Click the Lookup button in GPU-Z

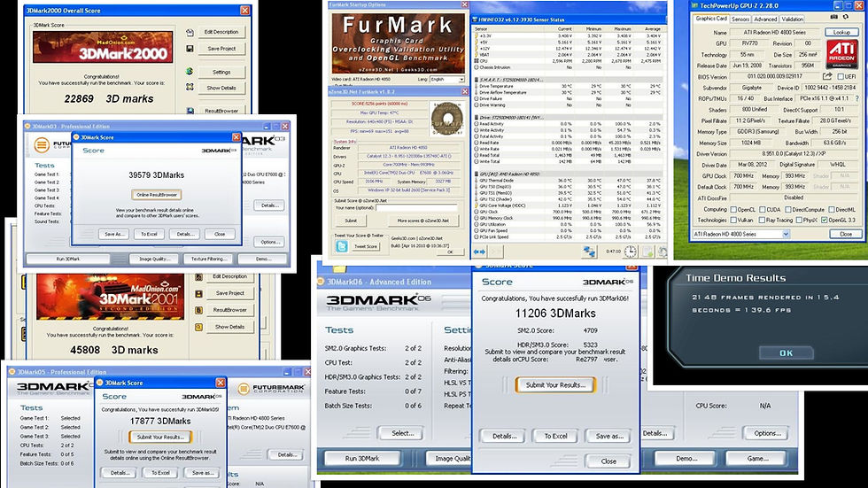coord(841,33)
